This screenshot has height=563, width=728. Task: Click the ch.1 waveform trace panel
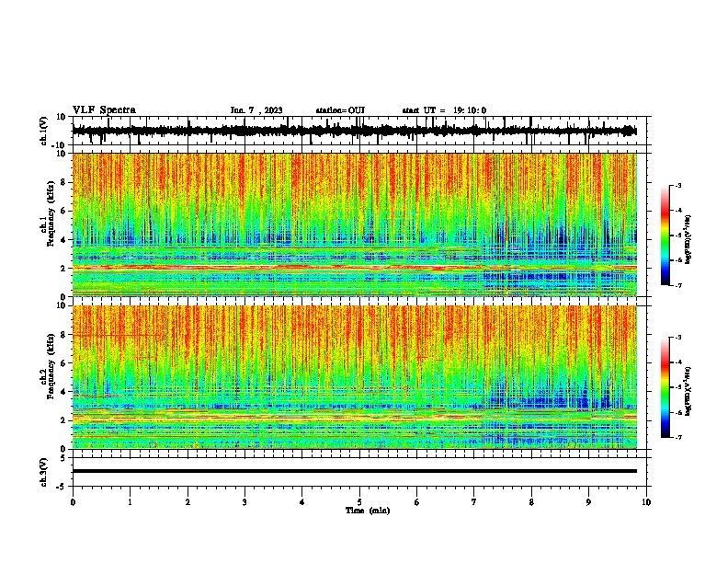tap(359, 131)
